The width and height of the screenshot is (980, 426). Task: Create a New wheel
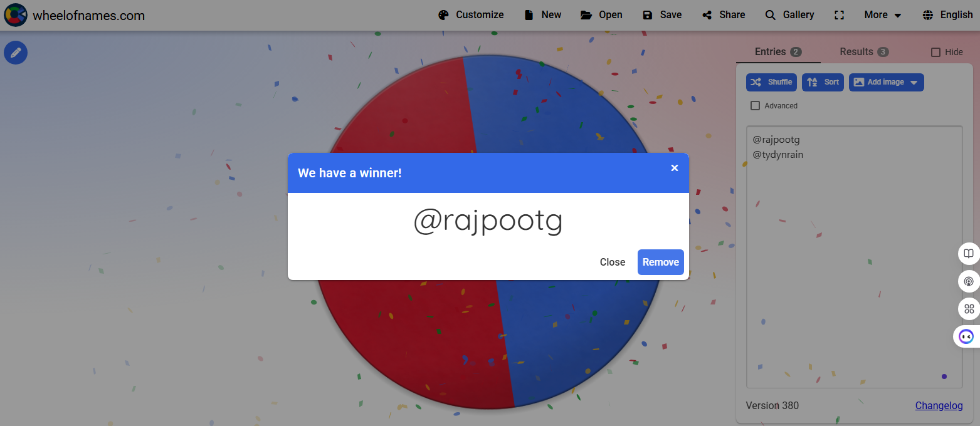543,15
